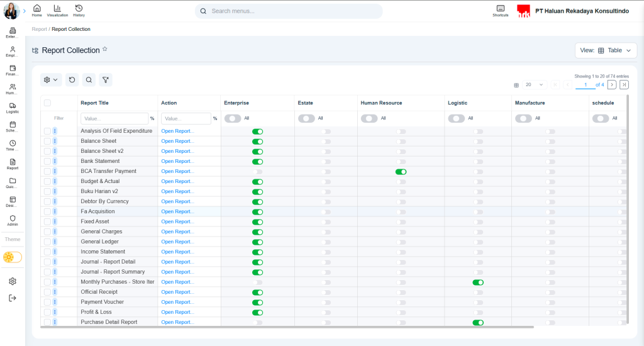
Task: Open the History icon in the top bar
Action: [x=79, y=10]
